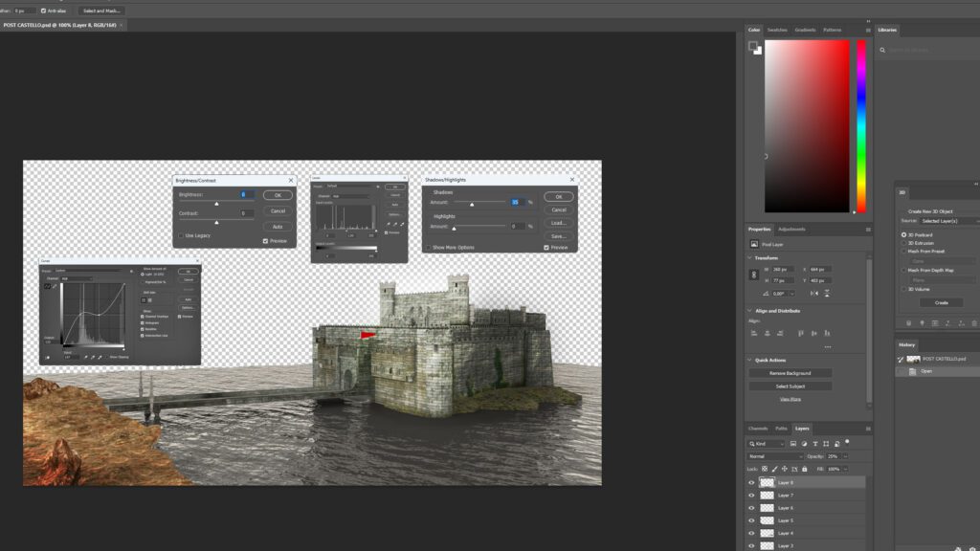Flip layer vertically in Transform section
This screenshot has height=551, width=980.
827,293
